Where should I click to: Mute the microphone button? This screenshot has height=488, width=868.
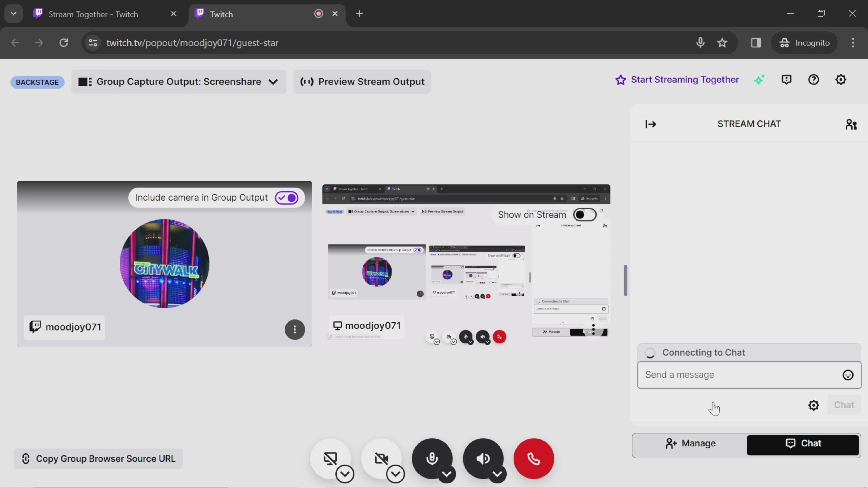(x=432, y=458)
